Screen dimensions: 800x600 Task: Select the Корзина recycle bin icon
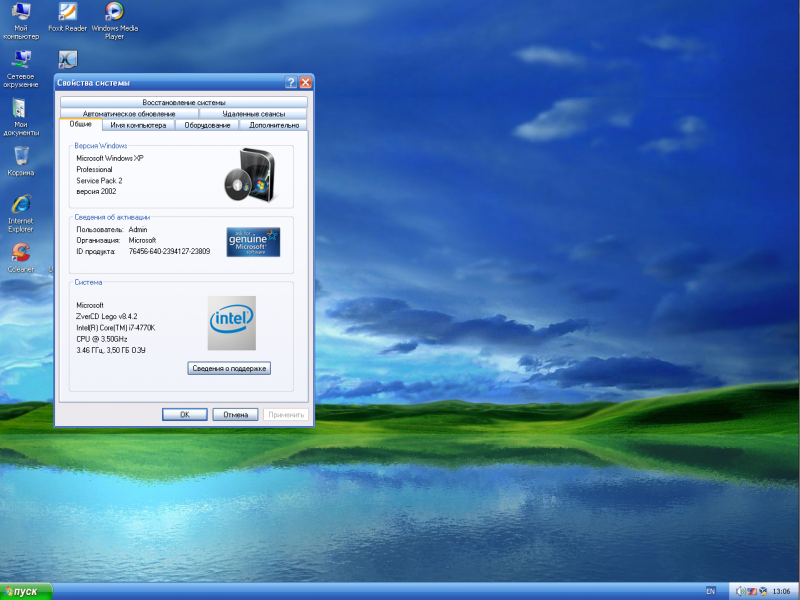pyautogui.click(x=21, y=161)
